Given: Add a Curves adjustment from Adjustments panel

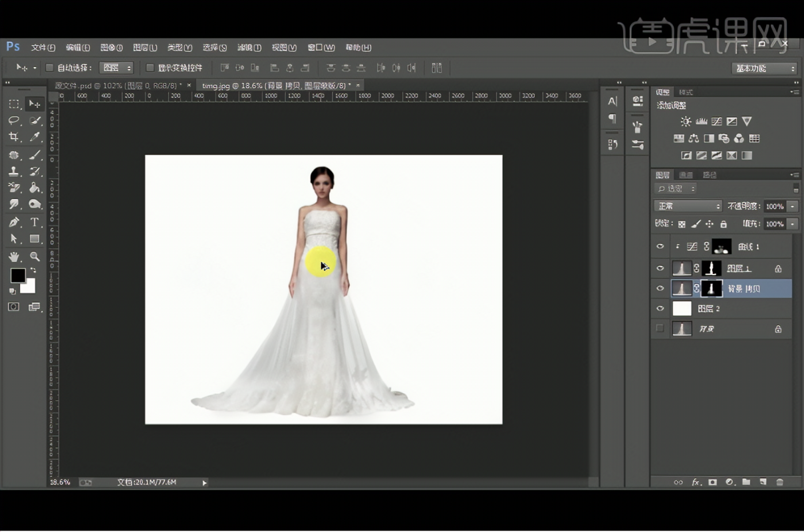Looking at the screenshot, I should [x=716, y=122].
